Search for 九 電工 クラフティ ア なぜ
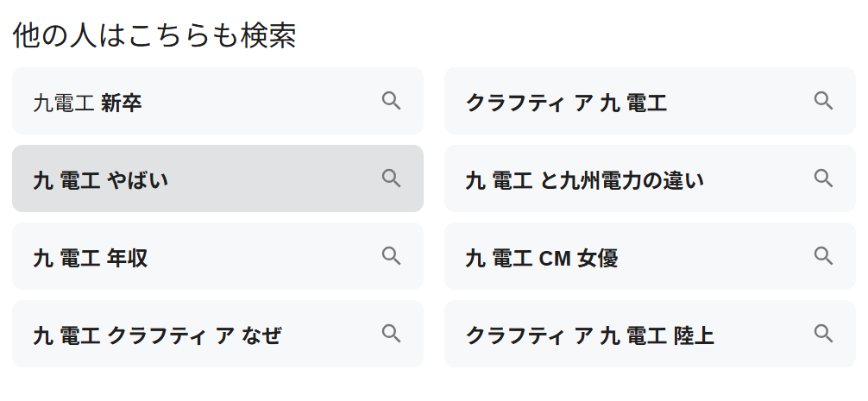The image size is (868, 401). tap(157, 335)
